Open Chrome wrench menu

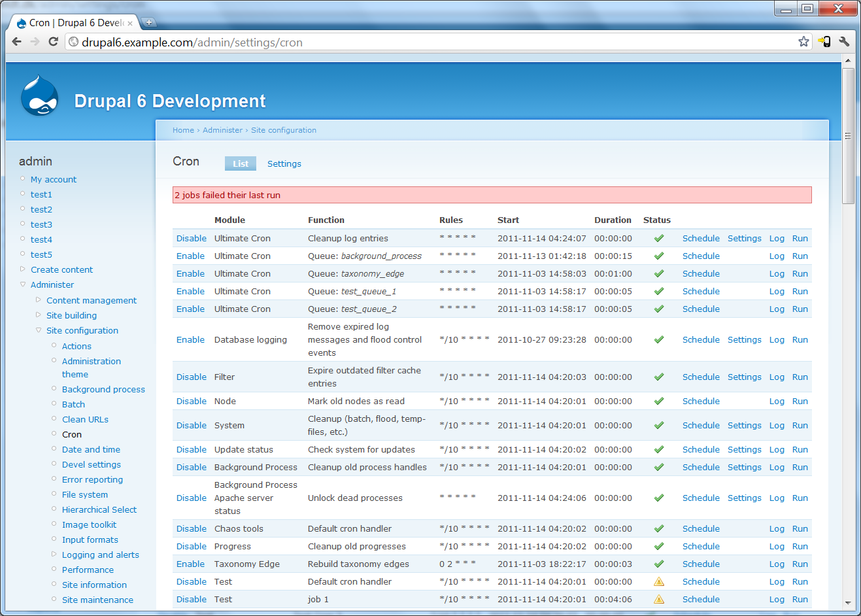tap(844, 42)
